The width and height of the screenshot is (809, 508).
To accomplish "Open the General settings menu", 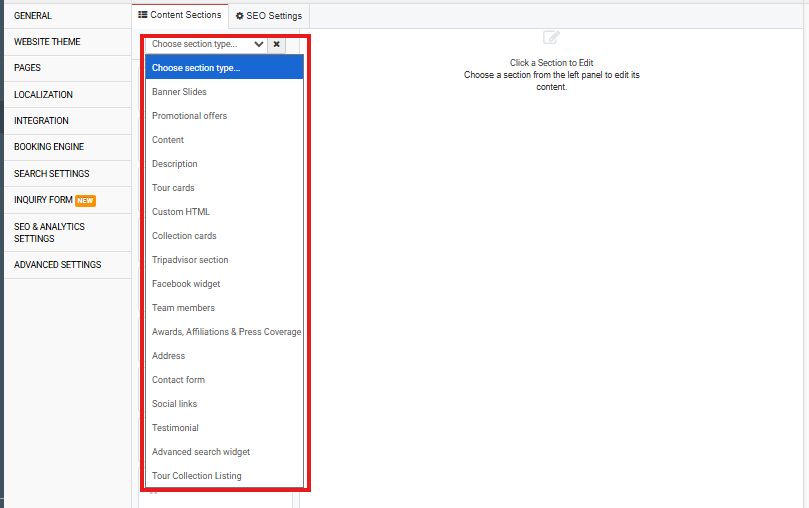I will (33, 16).
